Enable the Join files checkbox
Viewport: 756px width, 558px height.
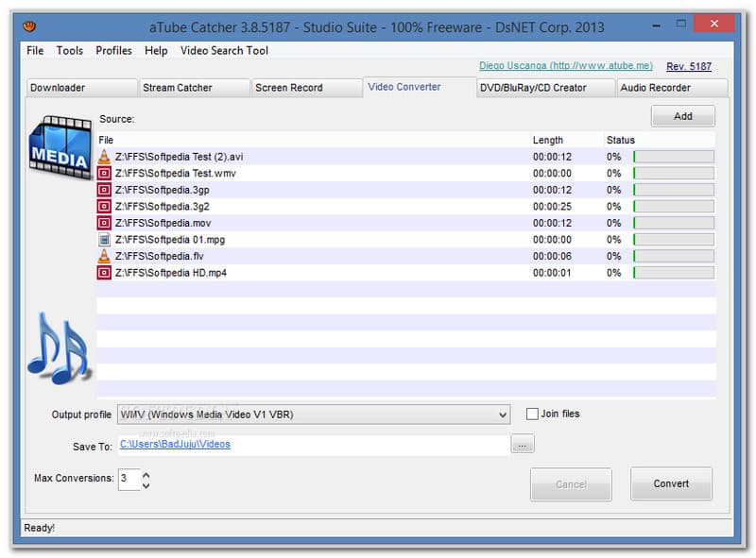click(533, 414)
